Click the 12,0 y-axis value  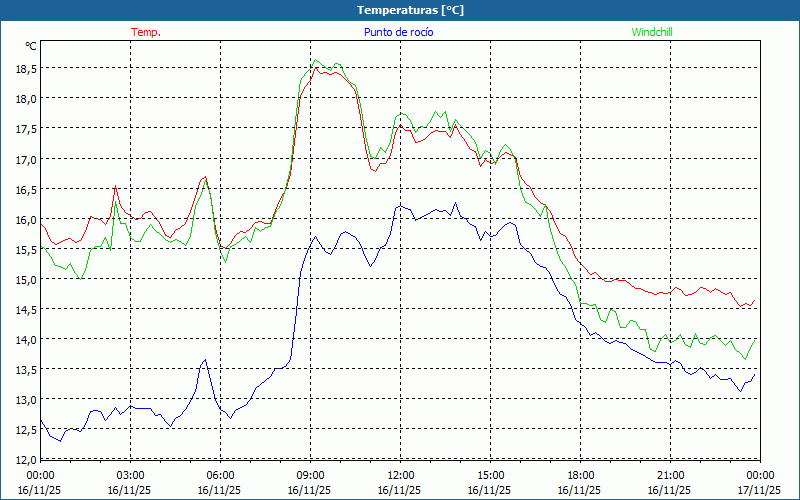coord(26,459)
